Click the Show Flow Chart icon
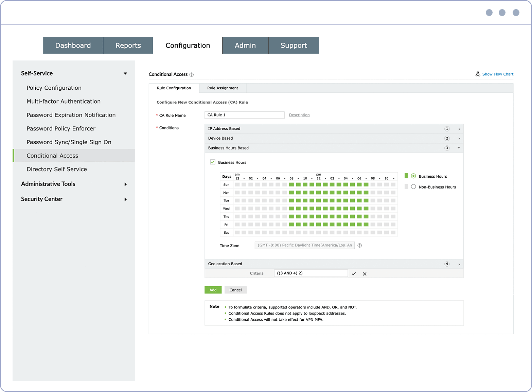This screenshot has width=532, height=392. tap(478, 74)
